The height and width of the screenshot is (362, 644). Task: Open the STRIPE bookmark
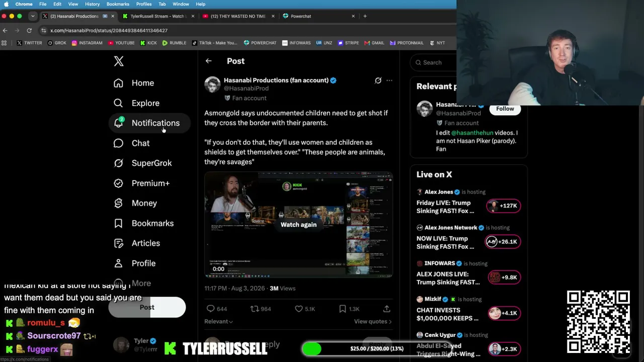coord(348,43)
